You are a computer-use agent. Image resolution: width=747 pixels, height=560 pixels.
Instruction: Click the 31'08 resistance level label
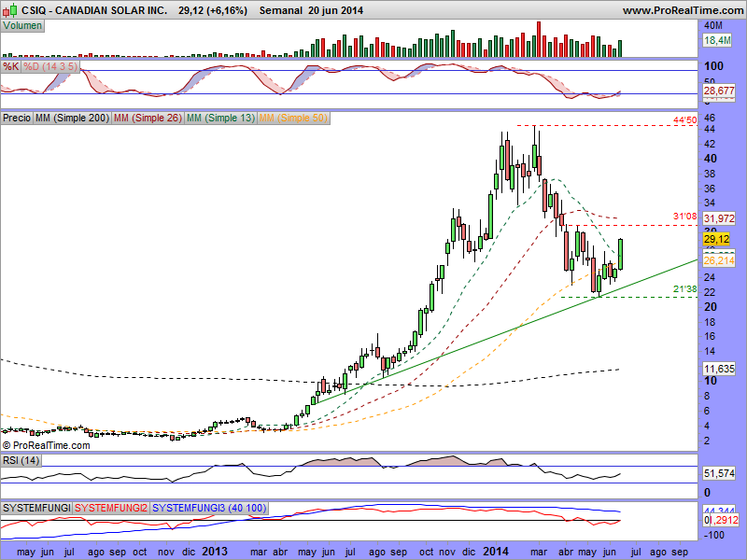pyautogui.click(x=685, y=217)
